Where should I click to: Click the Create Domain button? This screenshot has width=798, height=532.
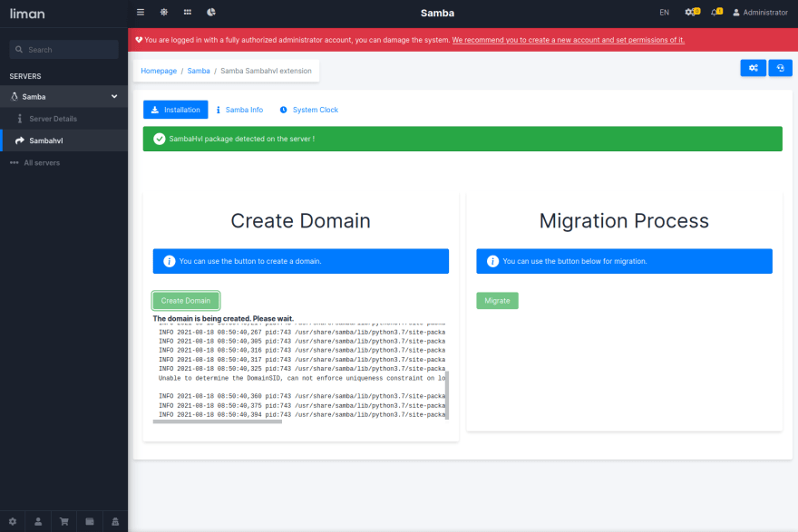coord(186,301)
